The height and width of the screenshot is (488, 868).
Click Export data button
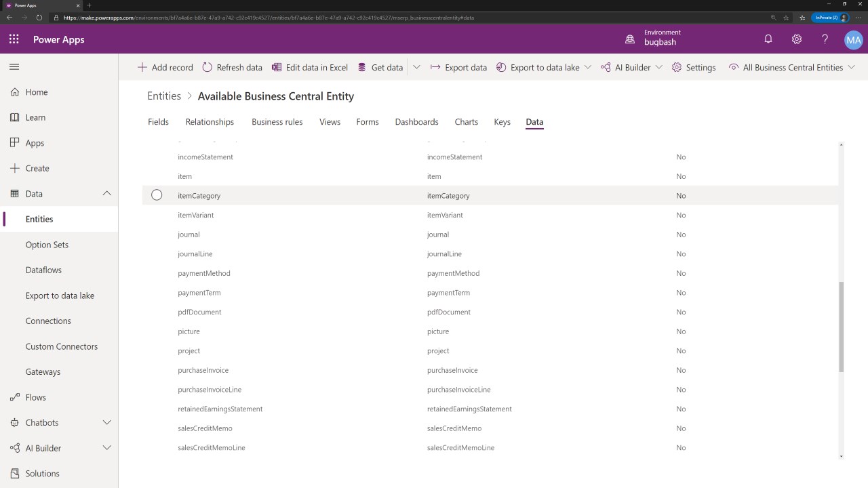[458, 67]
